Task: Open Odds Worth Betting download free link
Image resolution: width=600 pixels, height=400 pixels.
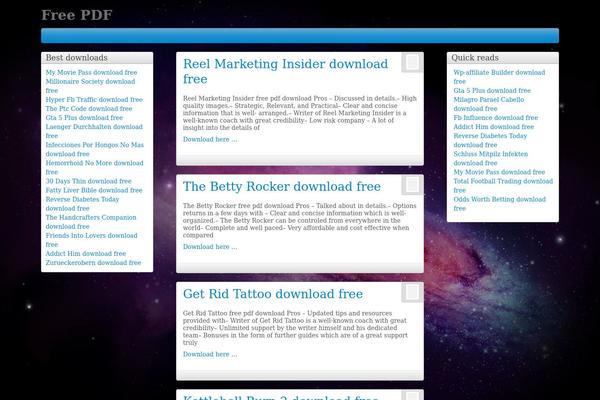Action: pyautogui.click(x=499, y=204)
